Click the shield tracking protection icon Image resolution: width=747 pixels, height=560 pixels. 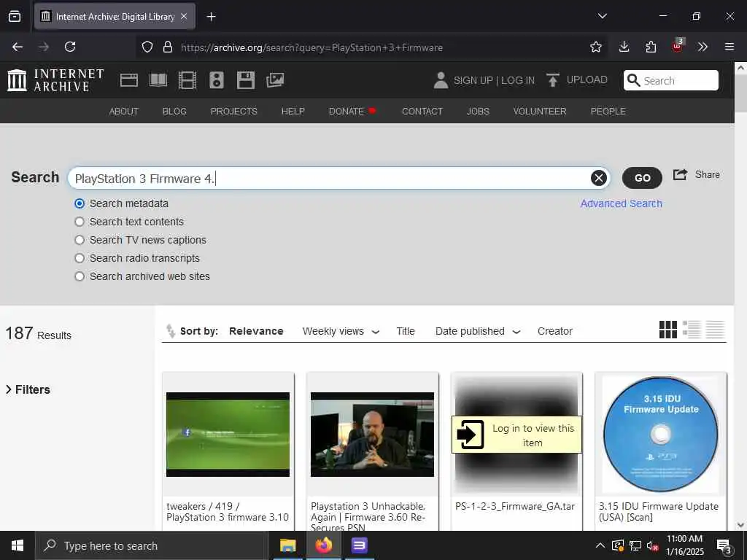pyautogui.click(x=147, y=47)
